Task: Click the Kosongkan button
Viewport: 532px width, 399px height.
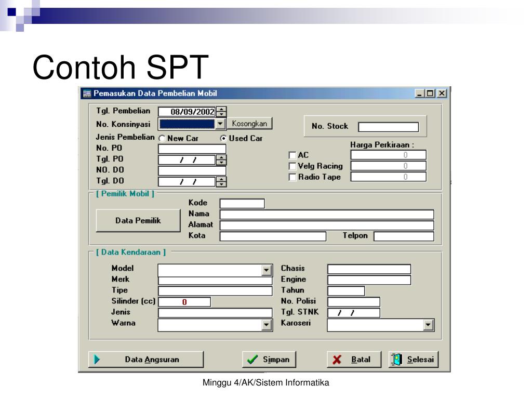Action: (249, 124)
